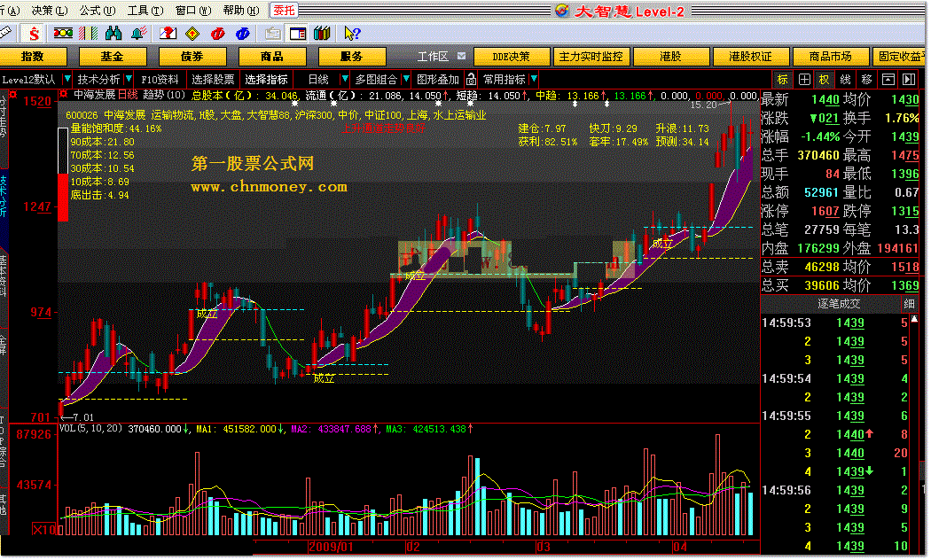
Task: Open the books library icon
Action: click(x=322, y=33)
